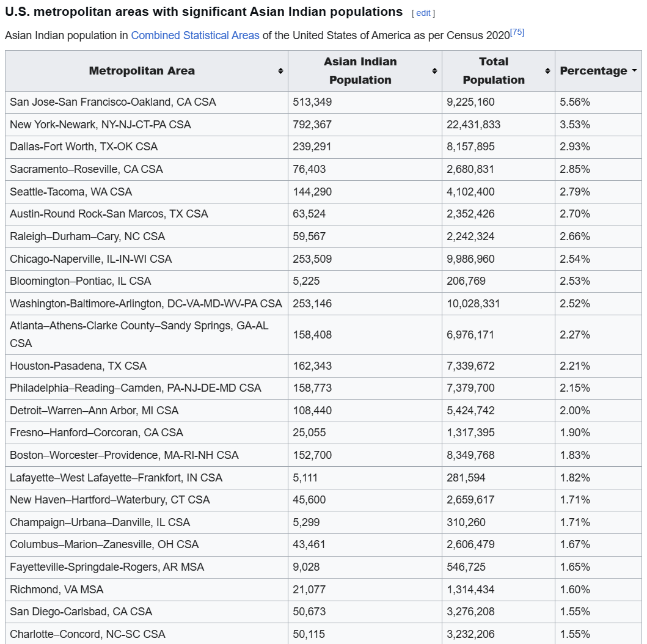Select percentage value 2.93%
647x644 pixels.
(x=575, y=147)
